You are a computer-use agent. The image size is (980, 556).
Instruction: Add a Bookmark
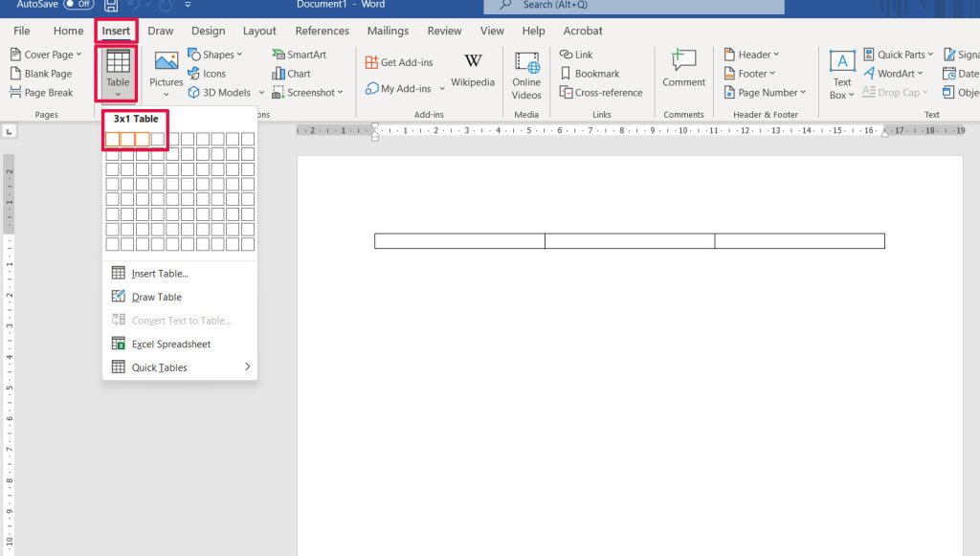pyautogui.click(x=590, y=74)
